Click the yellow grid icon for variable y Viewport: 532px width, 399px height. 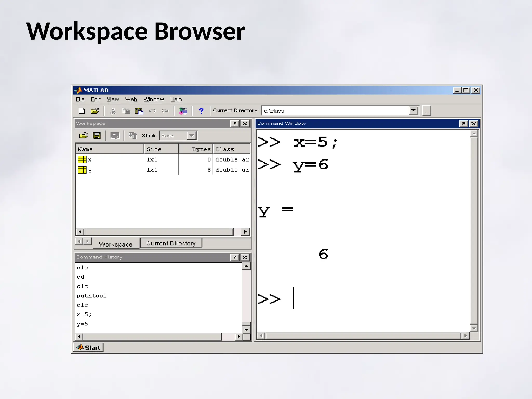[x=82, y=170]
